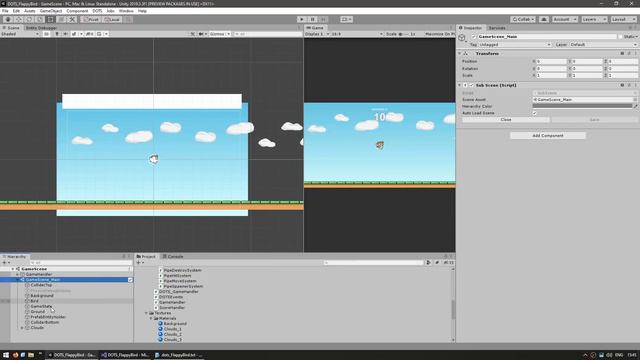This screenshot has width=640, height=360.
Task: Open the Layout dropdown
Action: pyautogui.click(x=623, y=19)
